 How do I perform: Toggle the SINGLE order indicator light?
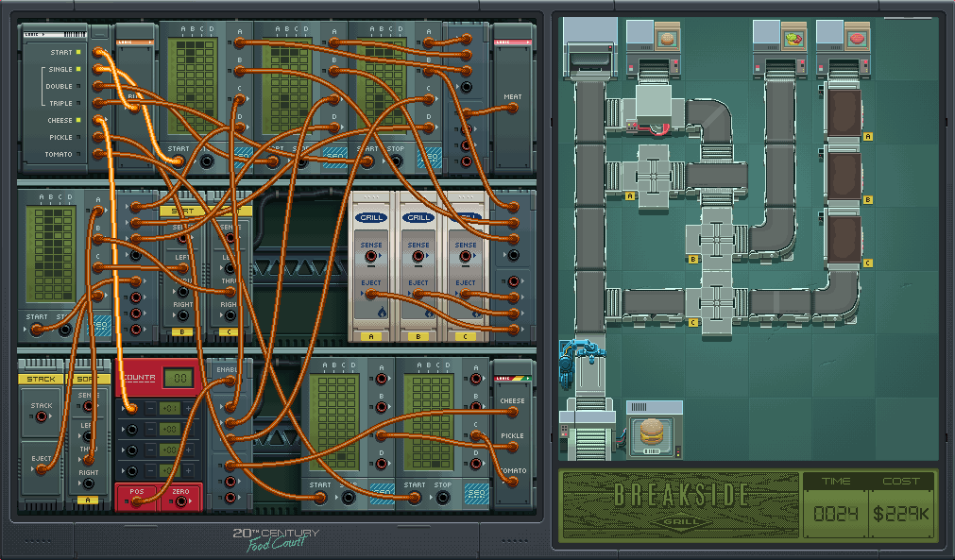click(x=78, y=69)
